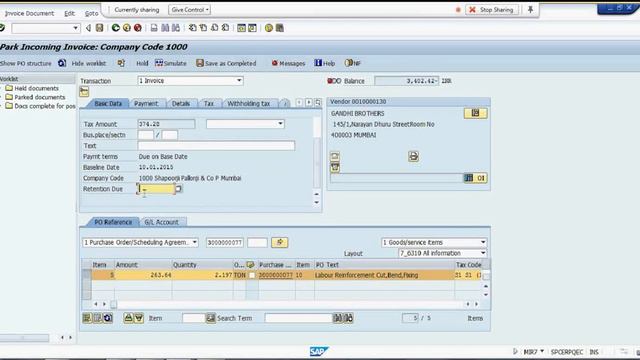The width and height of the screenshot is (640, 360).
Task: Switch to the G/L Account tab
Action: 162,222
